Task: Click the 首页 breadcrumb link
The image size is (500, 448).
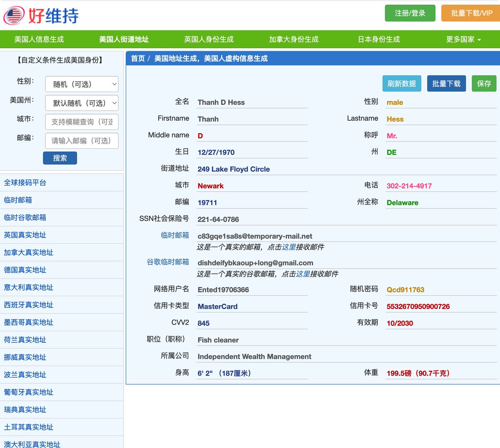Action: click(x=137, y=58)
